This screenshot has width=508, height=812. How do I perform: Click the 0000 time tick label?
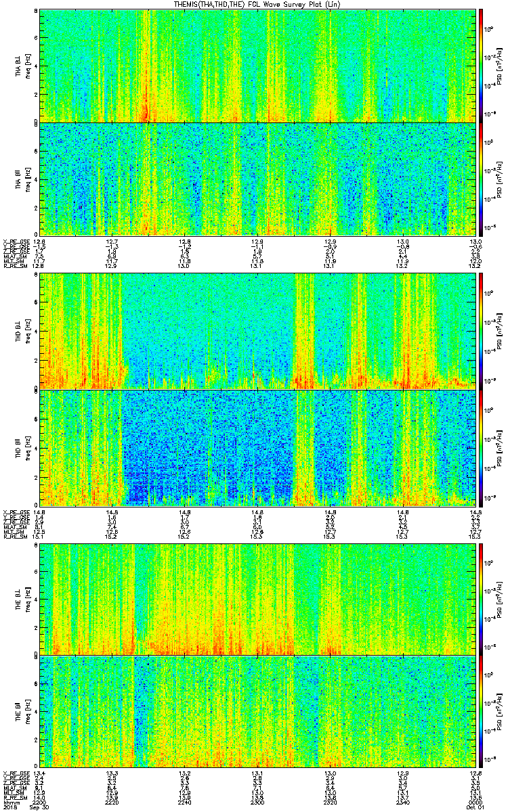pos(475,802)
